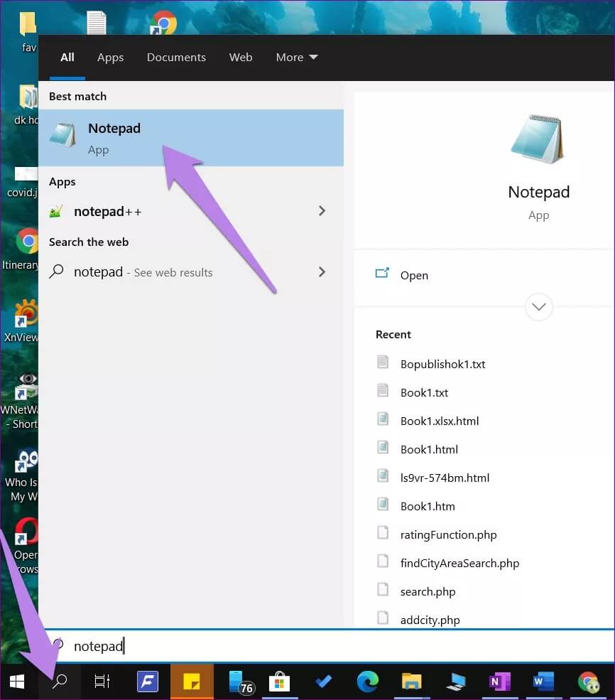Open the Windows Start menu
615x700 pixels.
(x=17, y=682)
